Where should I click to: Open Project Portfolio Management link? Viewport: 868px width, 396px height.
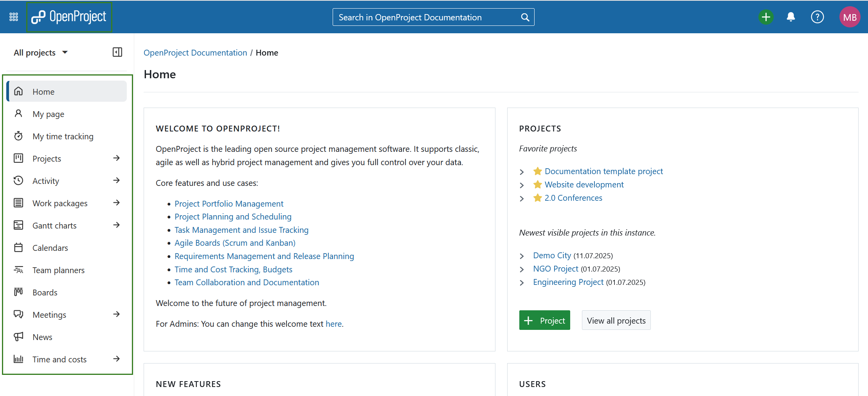click(x=229, y=203)
